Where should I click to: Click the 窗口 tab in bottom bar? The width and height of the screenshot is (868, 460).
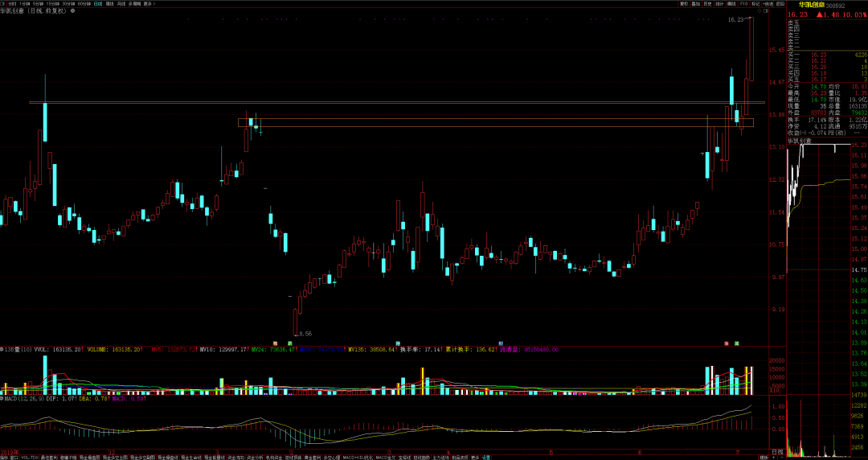point(14,458)
